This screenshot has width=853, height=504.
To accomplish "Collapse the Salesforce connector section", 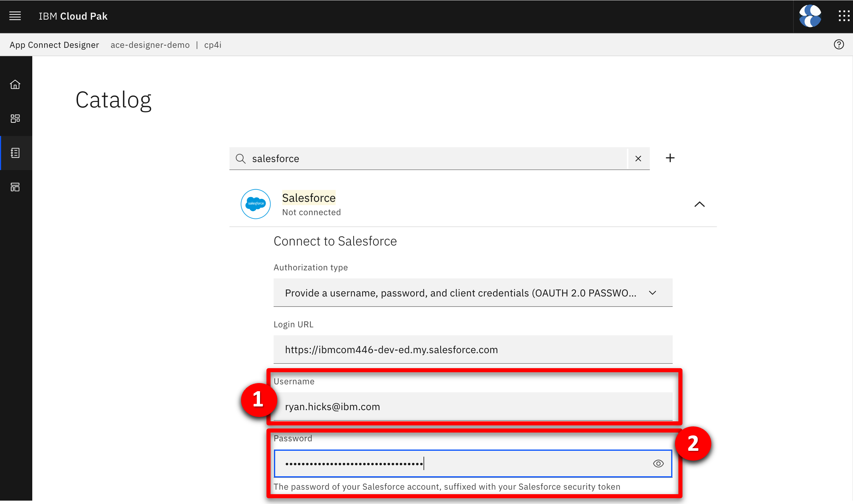I will pyautogui.click(x=699, y=205).
